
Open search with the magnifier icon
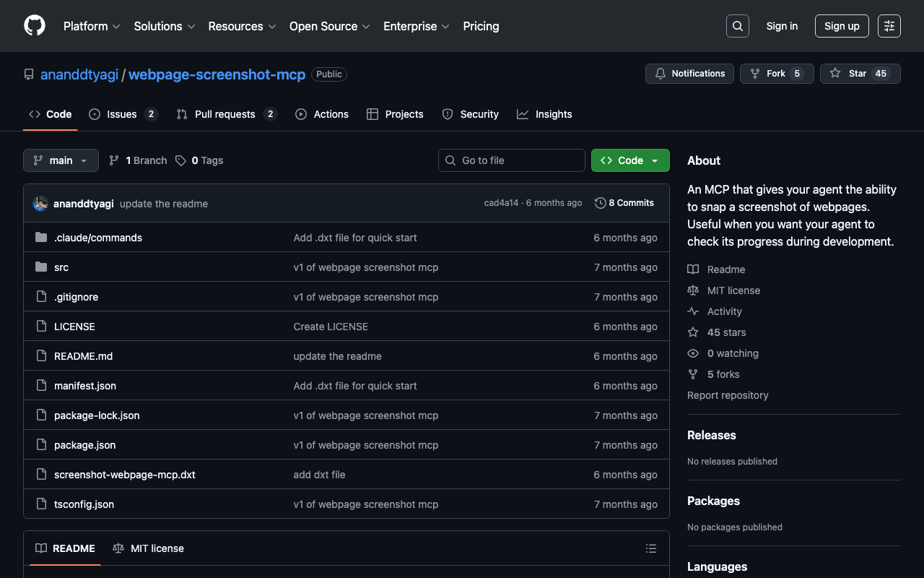737,26
